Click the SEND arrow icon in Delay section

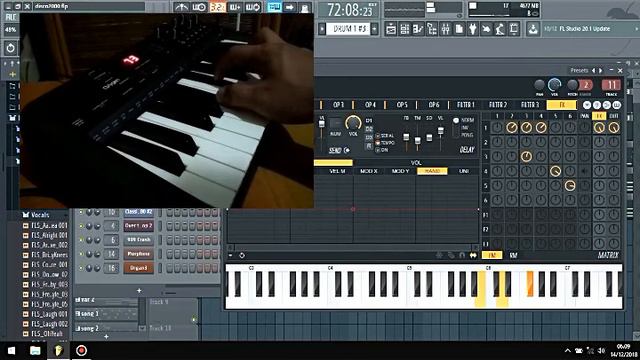click(347, 151)
